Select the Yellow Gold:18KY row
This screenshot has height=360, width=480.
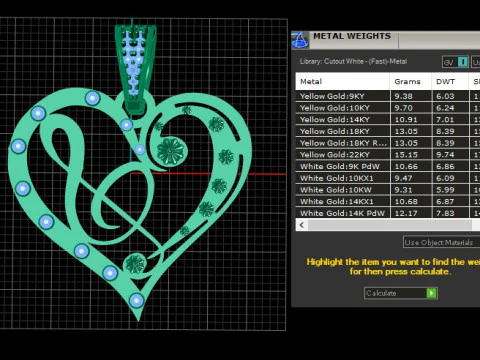pyautogui.click(x=388, y=131)
